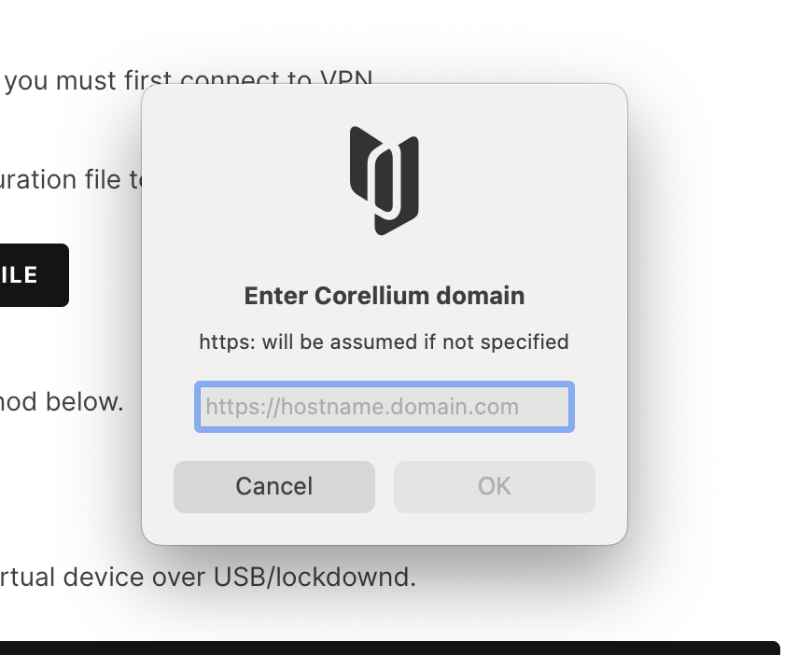812x655 pixels.
Task: Click the Enter Corellium domain heading
Action: [384, 296]
